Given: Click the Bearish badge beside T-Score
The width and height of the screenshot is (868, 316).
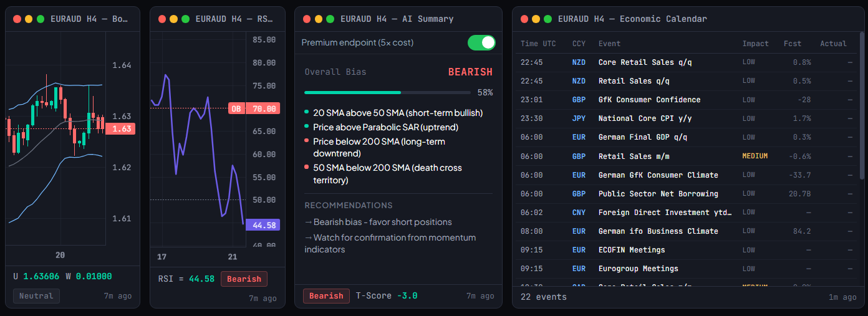Looking at the screenshot, I should (x=326, y=295).
